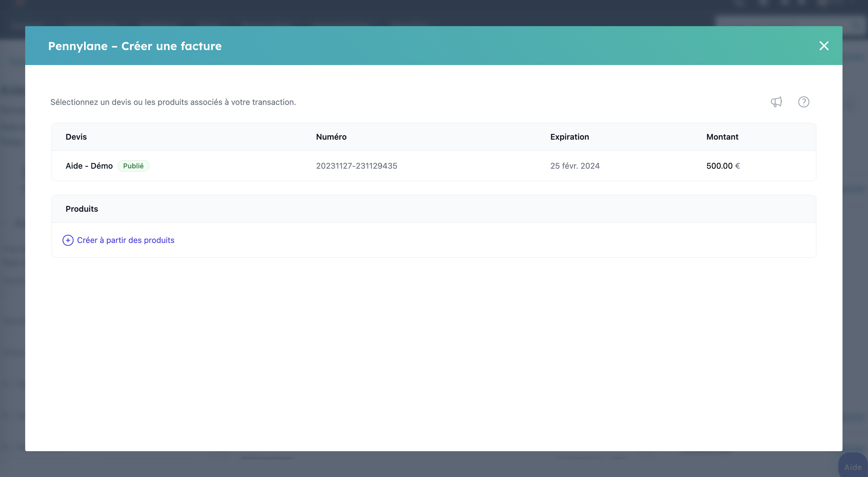Close the Créer une facture dialog
This screenshot has height=477, width=868.
coord(823,46)
